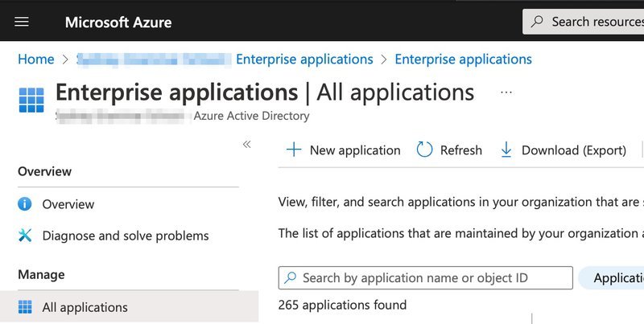
Task: Select All applications in sidebar
Action: coord(129,307)
